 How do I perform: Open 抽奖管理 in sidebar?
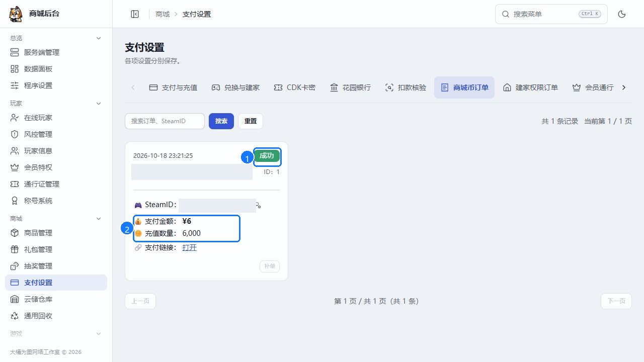(56, 266)
